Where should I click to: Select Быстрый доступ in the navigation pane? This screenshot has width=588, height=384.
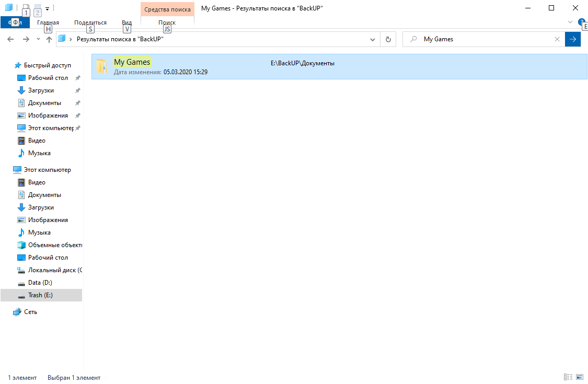[x=47, y=65]
